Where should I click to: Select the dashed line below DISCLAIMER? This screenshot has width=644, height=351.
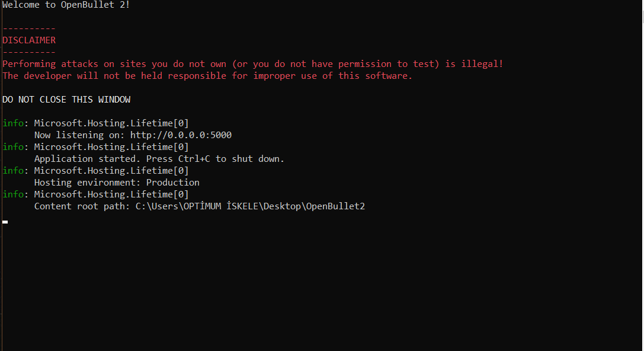pyautogui.click(x=29, y=52)
